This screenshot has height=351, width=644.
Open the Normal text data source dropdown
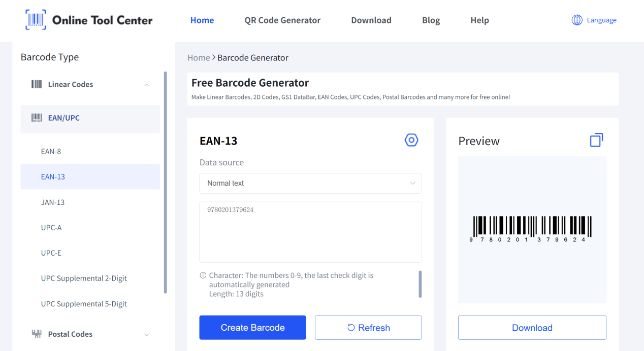click(x=310, y=183)
